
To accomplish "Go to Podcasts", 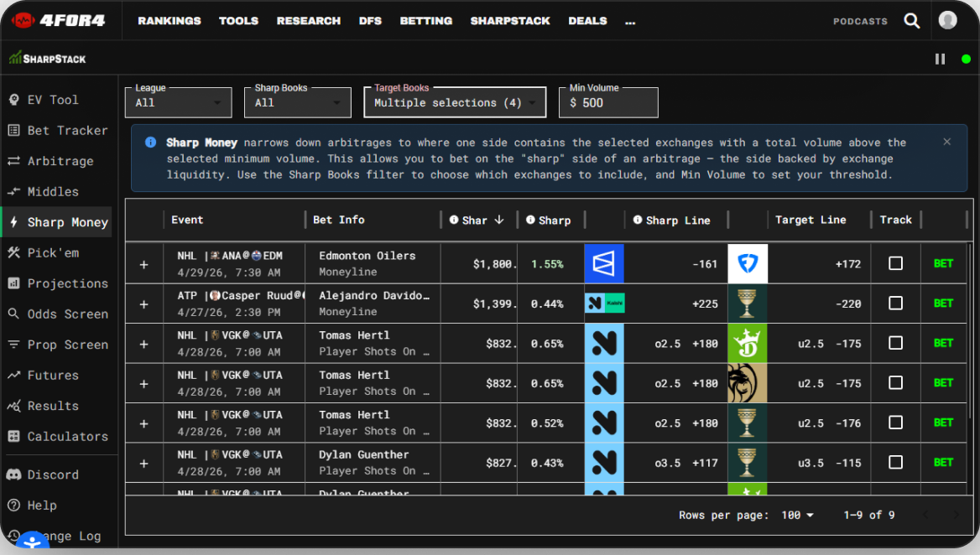I will (860, 21).
